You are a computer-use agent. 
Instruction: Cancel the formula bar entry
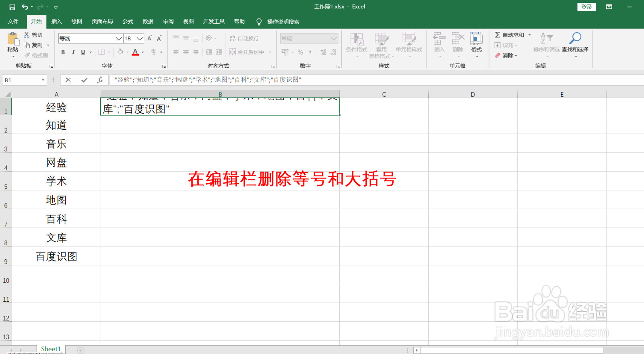pyautogui.click(x=68, y=80)
